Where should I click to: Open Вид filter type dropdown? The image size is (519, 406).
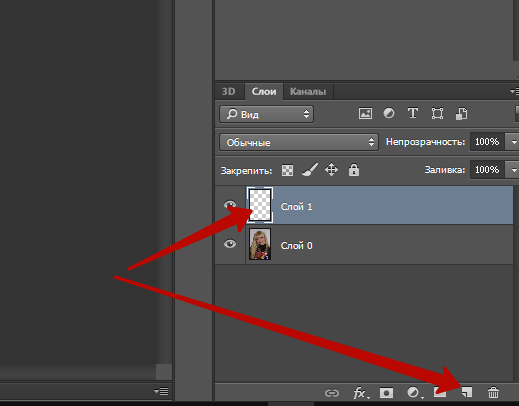pyautogui.click(x=266, y=114)
